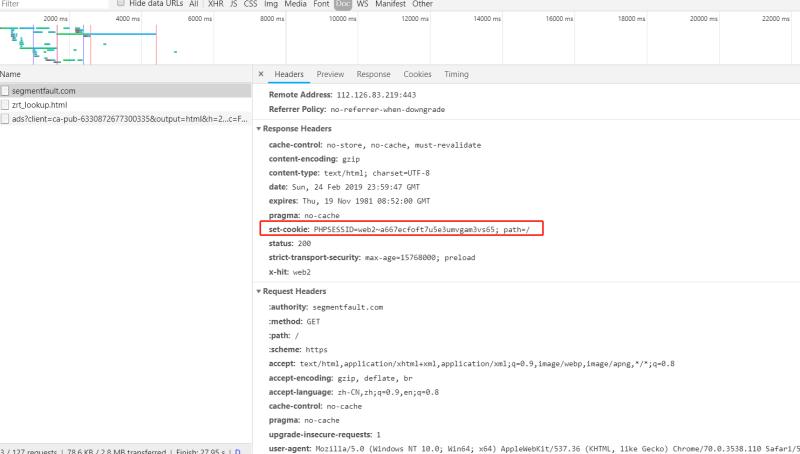800x454 pixels.
Task: Click the content-type value text/html; charset=UTF-8
Action: 377,173
